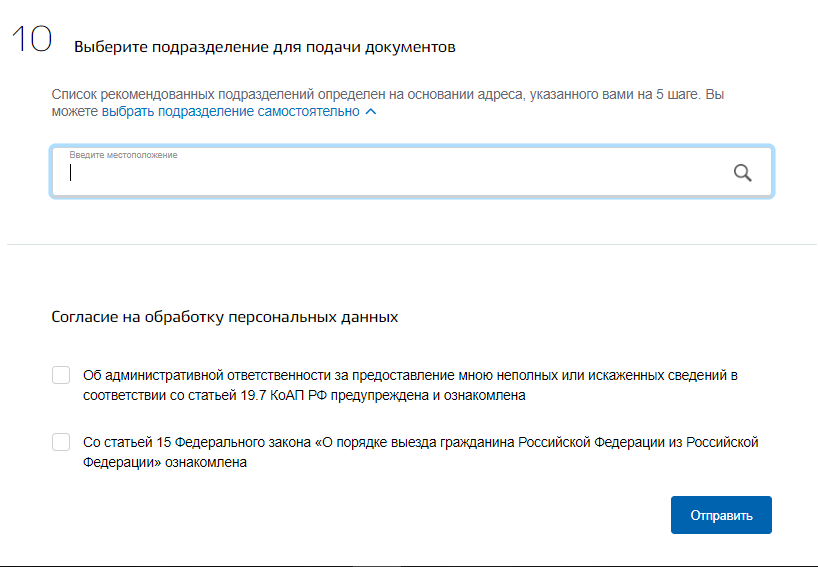Click the small Введите местоположение floating label

(x=124, y=155)
